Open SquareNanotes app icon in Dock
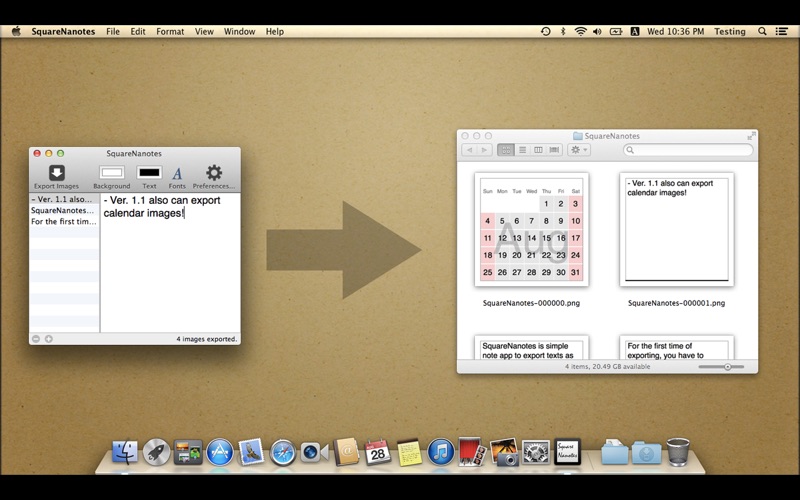This screenshot has width=800, height=500. pyautogui.click(x=567, y=452)
